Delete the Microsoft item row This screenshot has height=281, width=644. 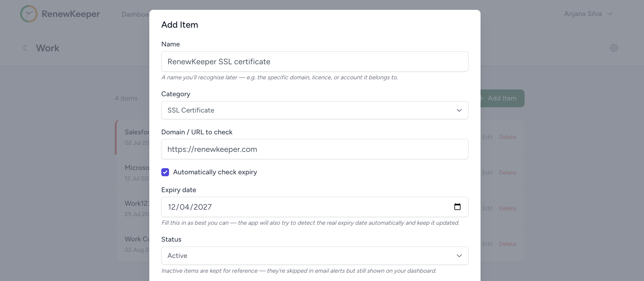coord(507,173)
